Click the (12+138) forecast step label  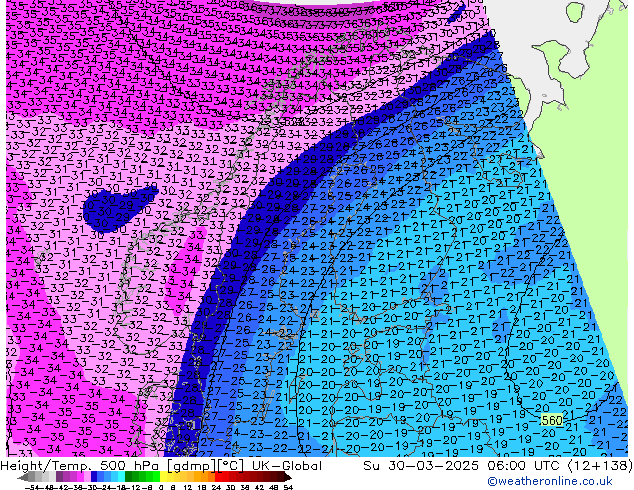click(x=600, y=466)
